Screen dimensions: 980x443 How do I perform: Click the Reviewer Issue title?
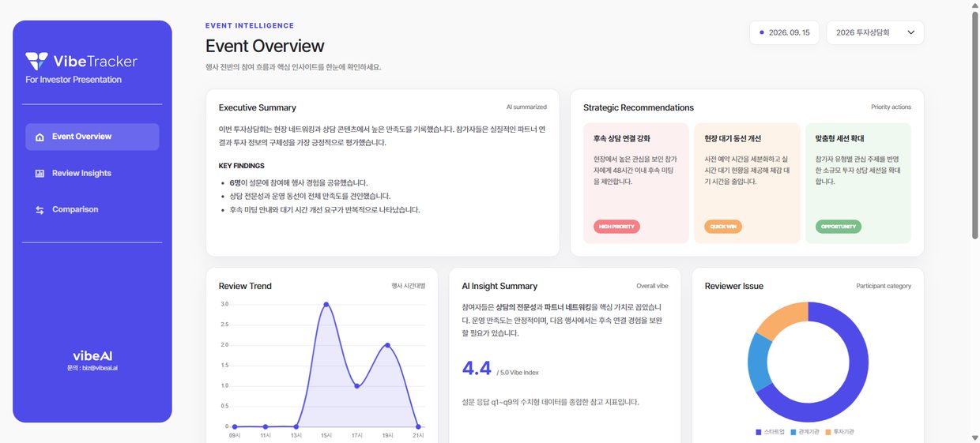point(734,286)
